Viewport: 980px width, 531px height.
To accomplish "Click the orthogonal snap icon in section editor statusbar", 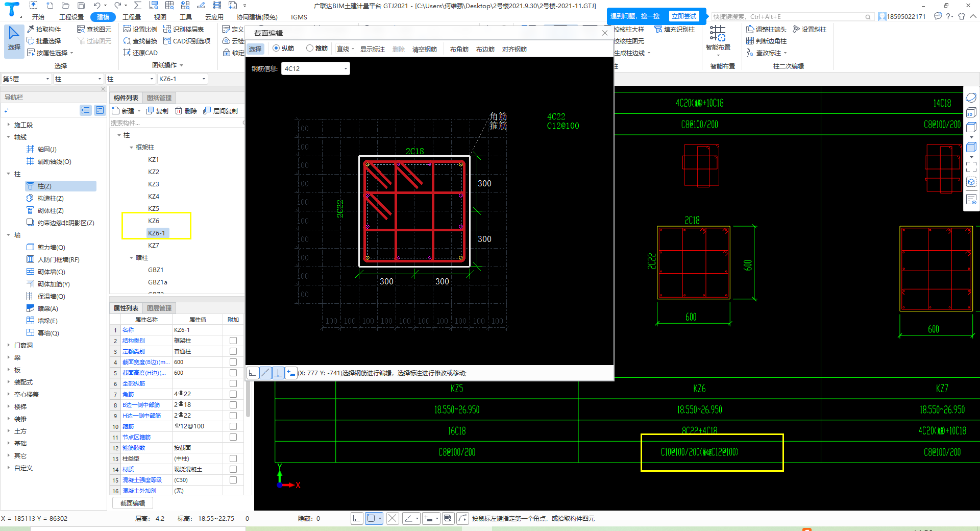I will (253, 373).
